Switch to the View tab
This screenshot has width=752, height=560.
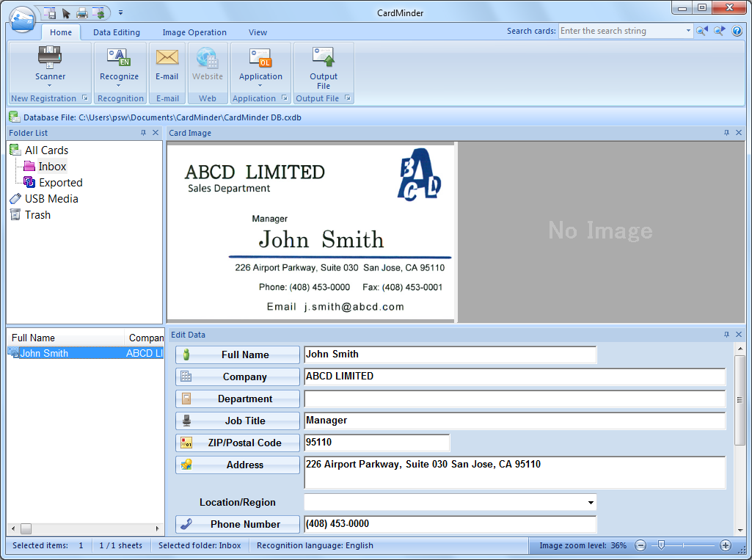coord(258,32)
